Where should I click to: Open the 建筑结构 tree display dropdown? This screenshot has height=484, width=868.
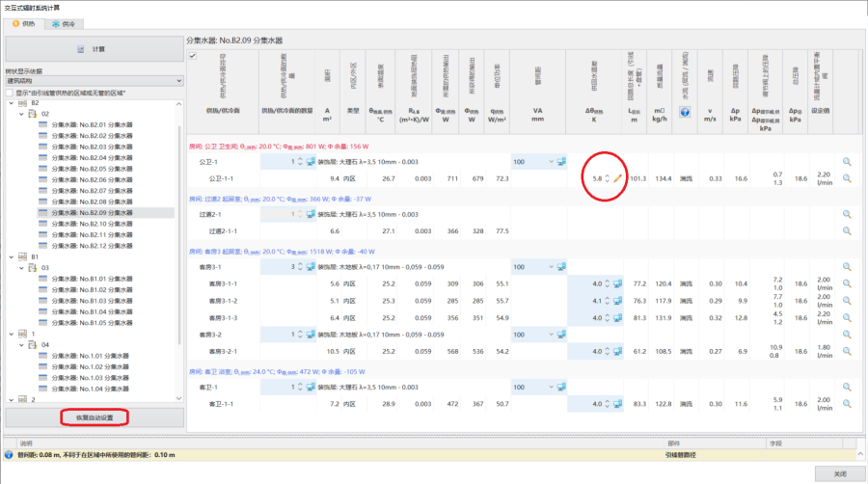[95, 81]
